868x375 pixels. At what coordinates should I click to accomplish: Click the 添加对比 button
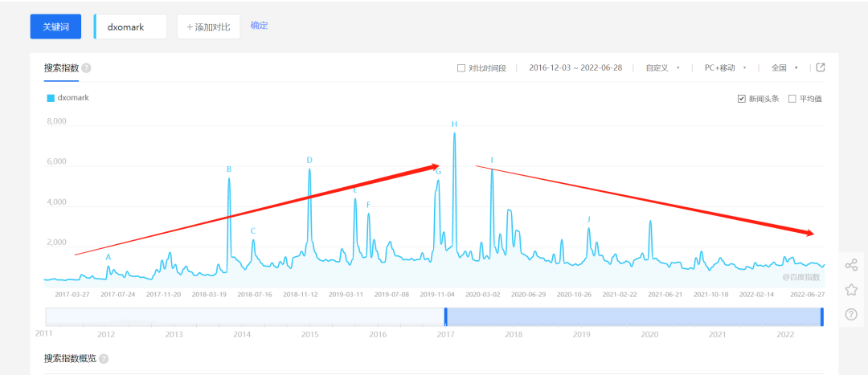pyautogui.click(x=209, y=26)
